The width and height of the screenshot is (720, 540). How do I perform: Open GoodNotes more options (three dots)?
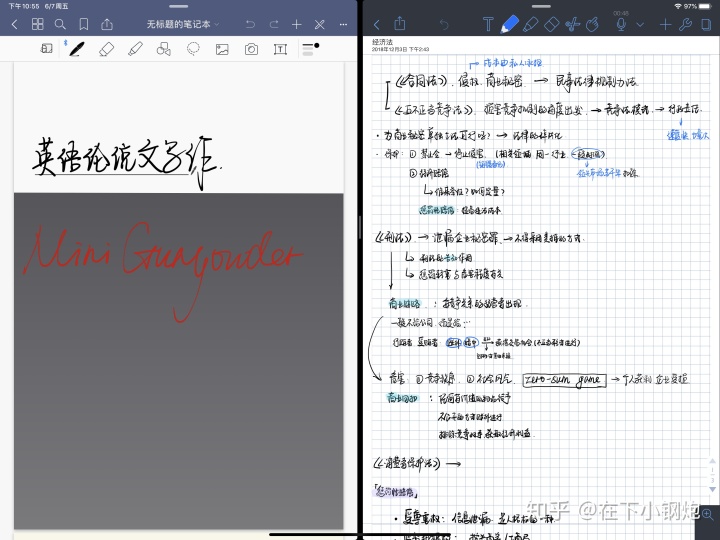click(x=343, y=24)
